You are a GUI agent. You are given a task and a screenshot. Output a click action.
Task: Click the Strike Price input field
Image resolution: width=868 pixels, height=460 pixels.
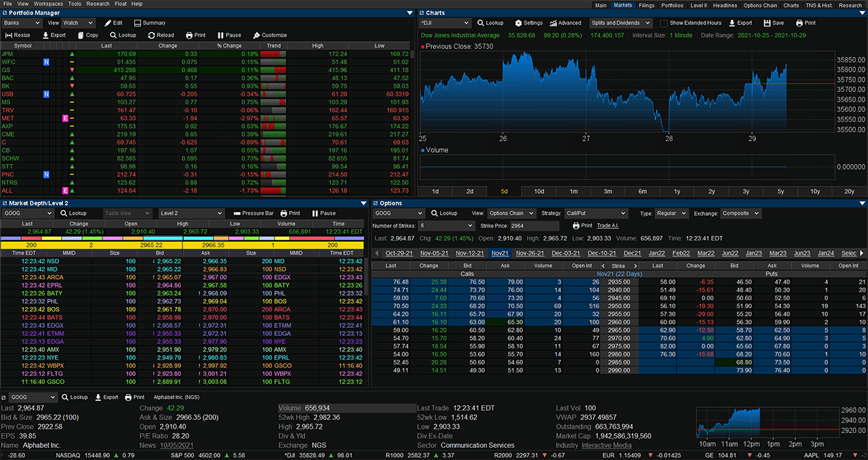click(x=536, y=226)
